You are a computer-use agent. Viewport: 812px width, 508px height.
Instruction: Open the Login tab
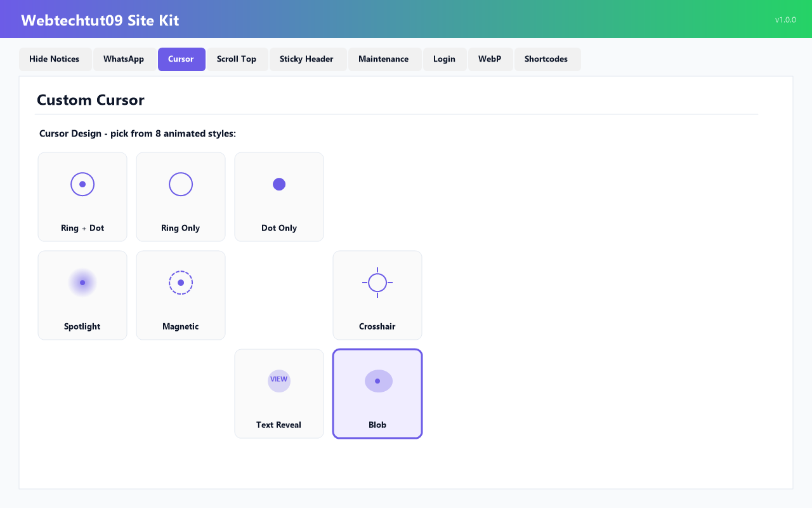445,59
